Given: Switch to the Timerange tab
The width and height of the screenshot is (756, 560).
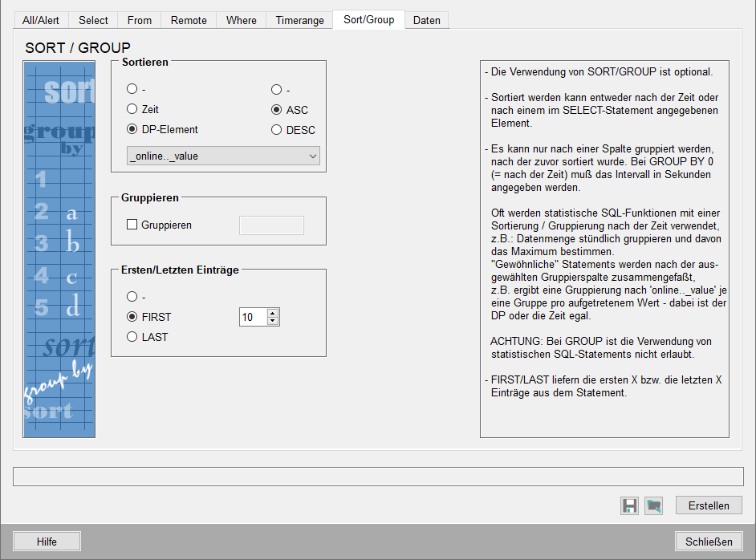Looking at the screenshot, I should tap(299, 20).
